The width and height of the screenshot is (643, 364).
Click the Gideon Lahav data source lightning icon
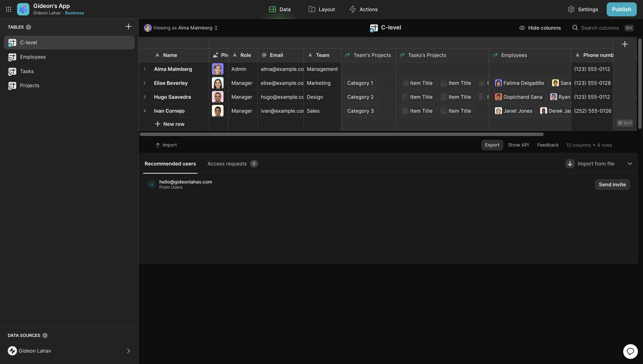(12, 351)
